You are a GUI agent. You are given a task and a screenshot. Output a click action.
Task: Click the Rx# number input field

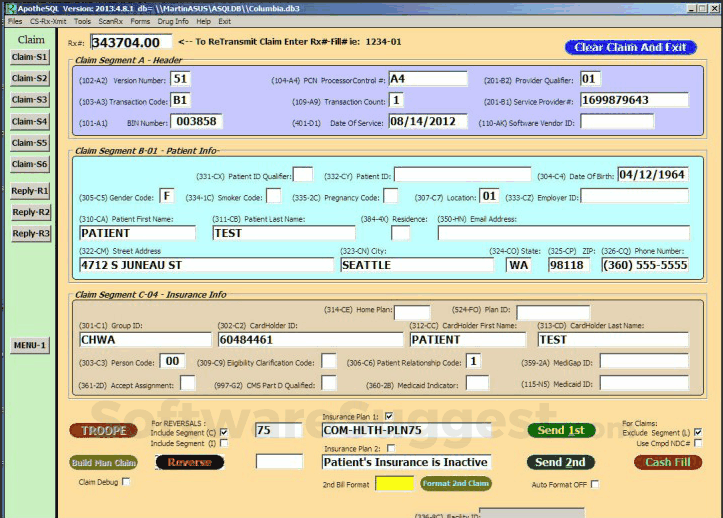pos(130,43)
